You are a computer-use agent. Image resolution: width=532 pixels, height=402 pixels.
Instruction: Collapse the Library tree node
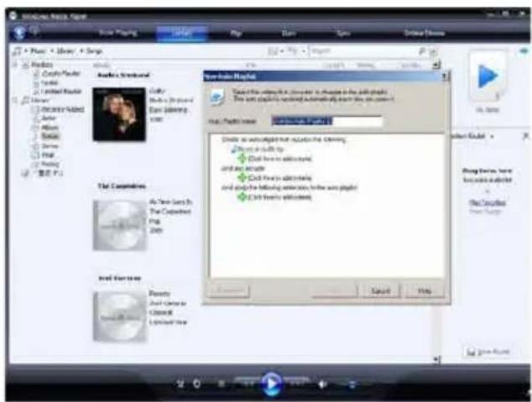point(15,100)
